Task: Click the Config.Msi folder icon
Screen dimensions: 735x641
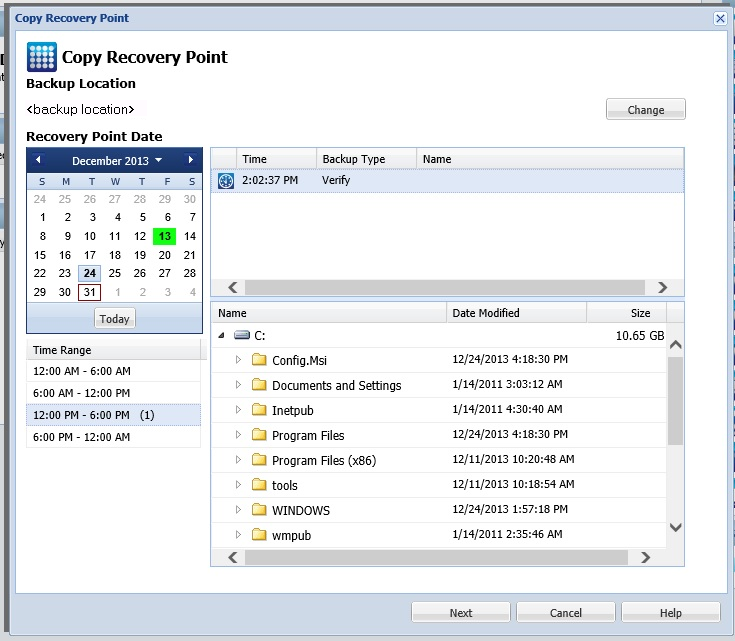Action: point(259,360)
